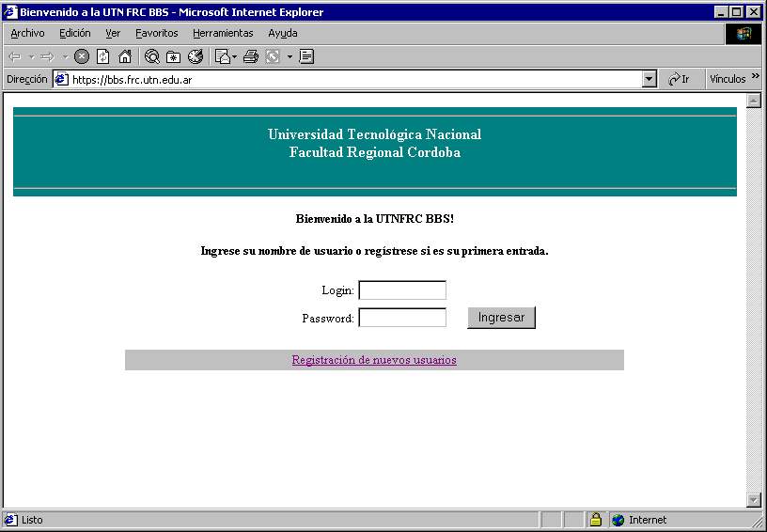The height and width of the screenshot is (532, 767).
Task: Click the Internet zone globe icon
Action: tap(618, 520)
